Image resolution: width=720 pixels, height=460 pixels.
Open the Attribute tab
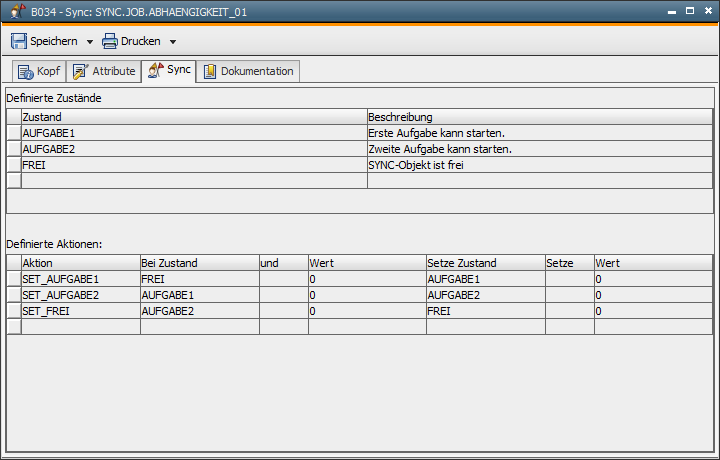[x=104, y=71]
